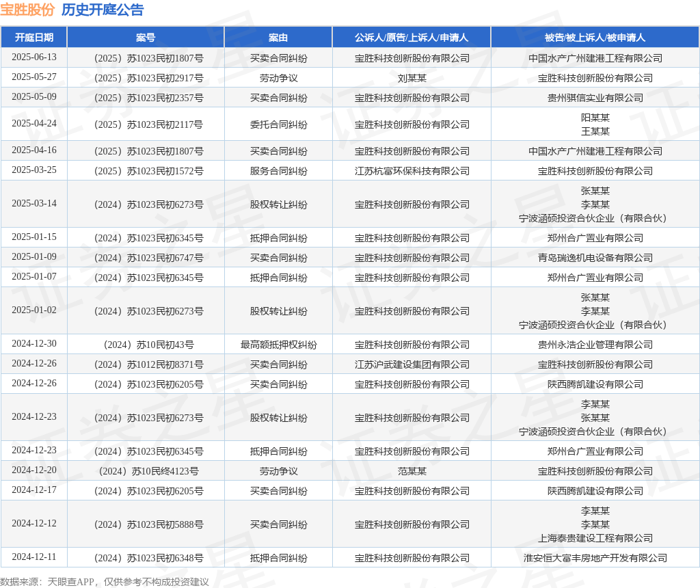Image resolution: width=700 pixels, height=588 pixels.
Task: Select defendant 青岛瑞逸机电设备有限公司
Action: pyautogui.click(x=595, y=258)
